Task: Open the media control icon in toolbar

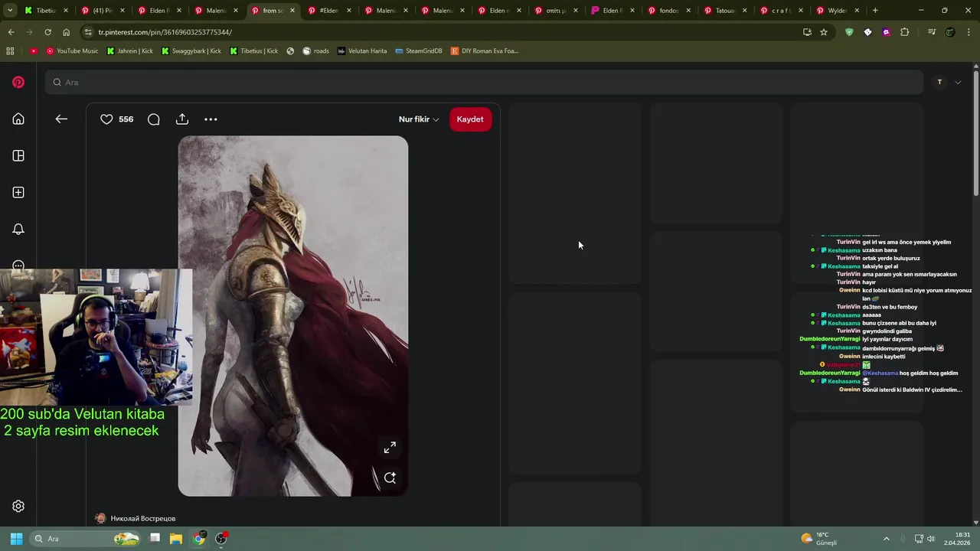Action: [x=931, y=32]
